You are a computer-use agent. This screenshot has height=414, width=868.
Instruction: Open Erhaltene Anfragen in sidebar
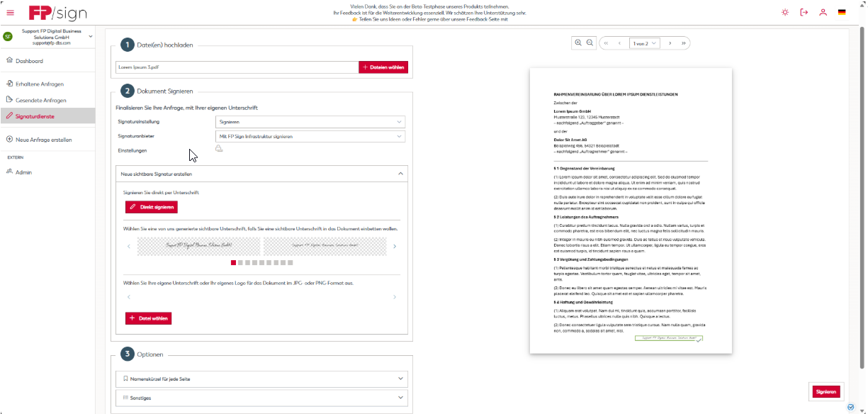(47, 84)
